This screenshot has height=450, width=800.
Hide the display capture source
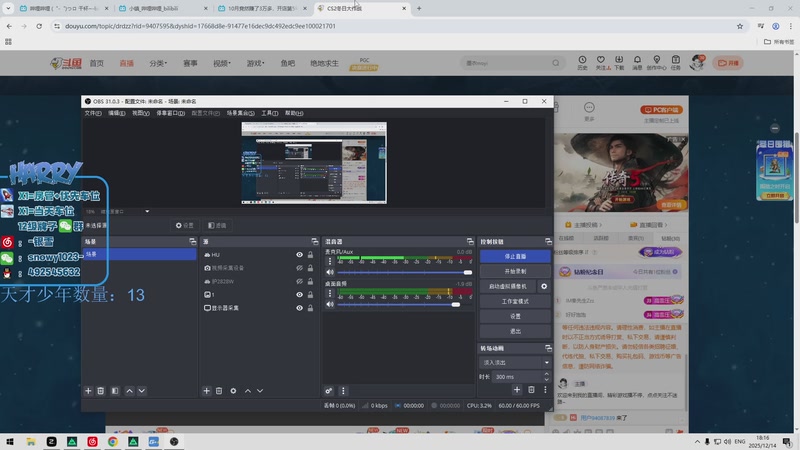pos(299,308)
